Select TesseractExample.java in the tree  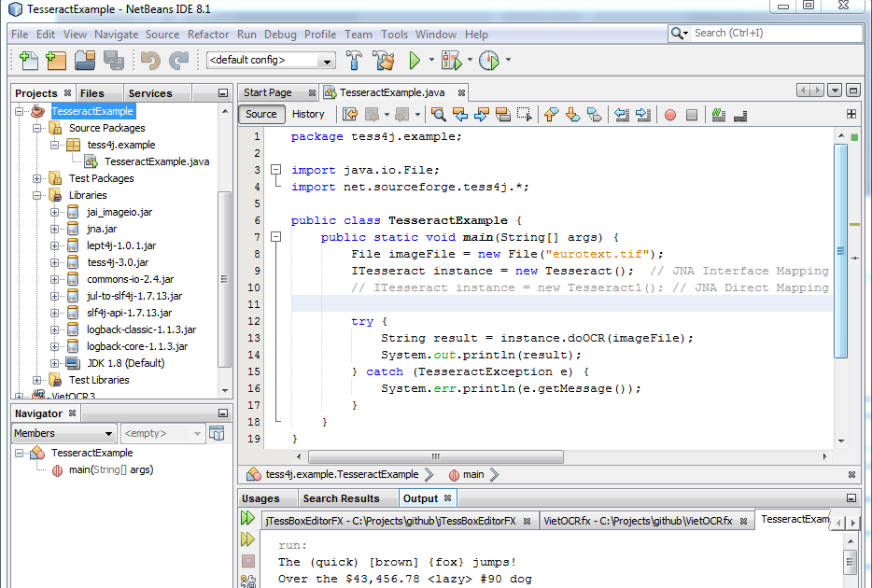[157, 161]
